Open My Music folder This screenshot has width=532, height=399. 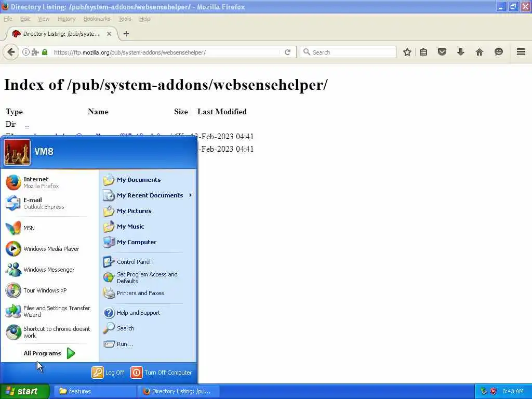[148, 227]
